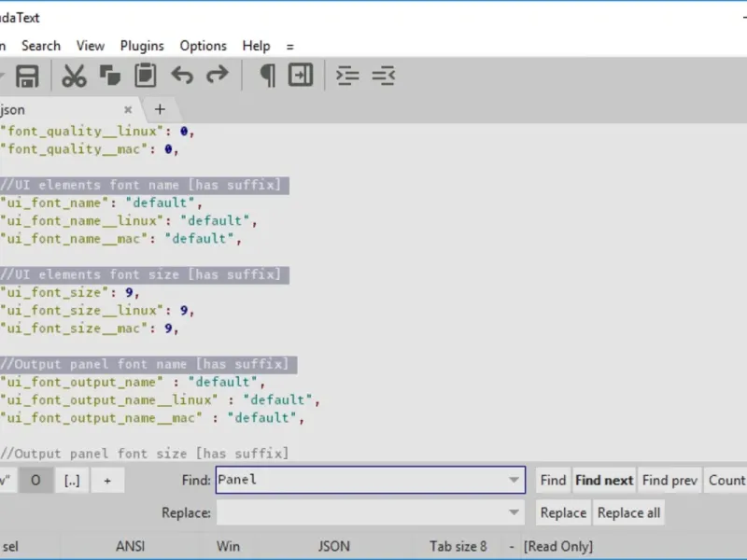Open the Plugins menu
The width and height of the screenshot is (747, 560).
pos(141,46)
